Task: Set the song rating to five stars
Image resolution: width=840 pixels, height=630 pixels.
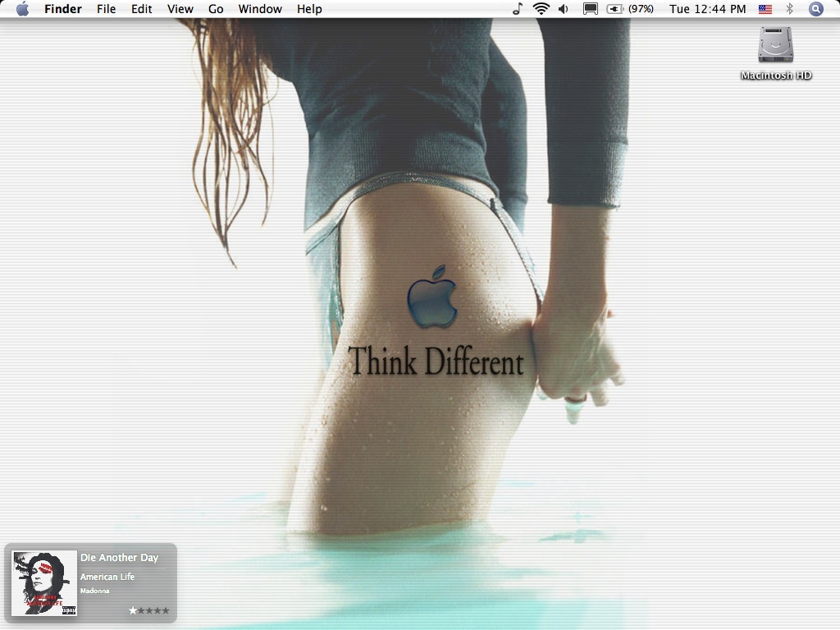Action: click(166, 610)
